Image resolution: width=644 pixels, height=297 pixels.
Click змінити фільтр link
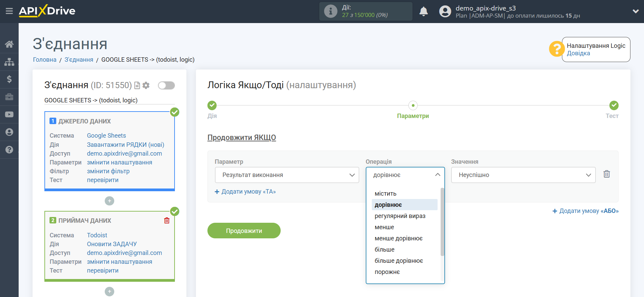108,171
